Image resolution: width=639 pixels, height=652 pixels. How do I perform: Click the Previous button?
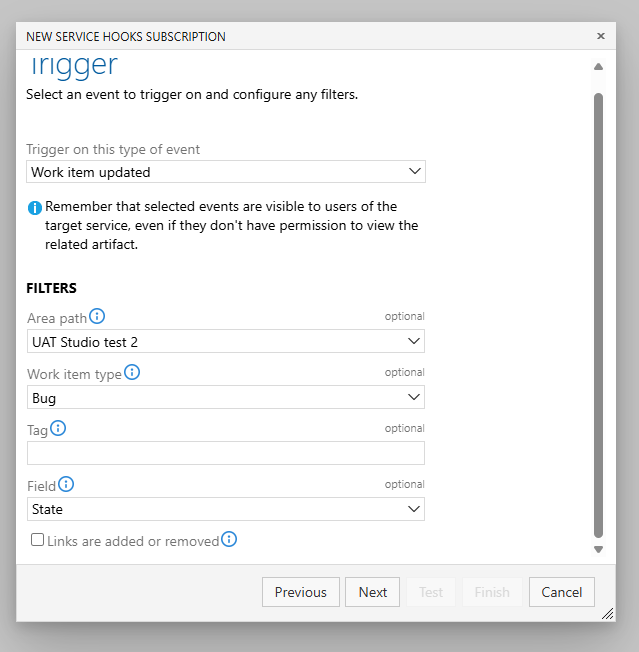(301, 592)
